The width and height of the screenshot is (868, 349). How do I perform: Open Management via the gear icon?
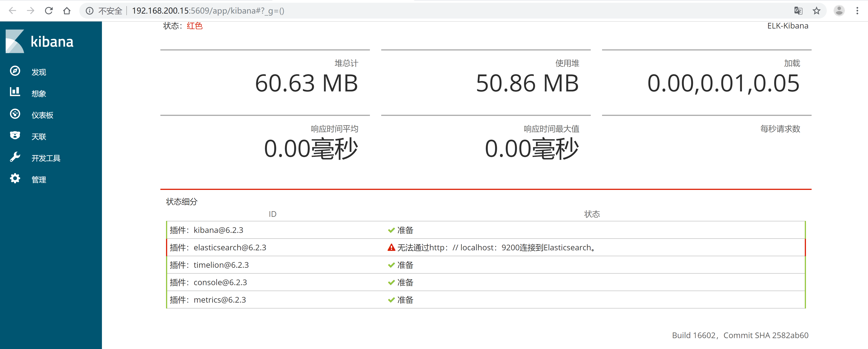point(15,178)
